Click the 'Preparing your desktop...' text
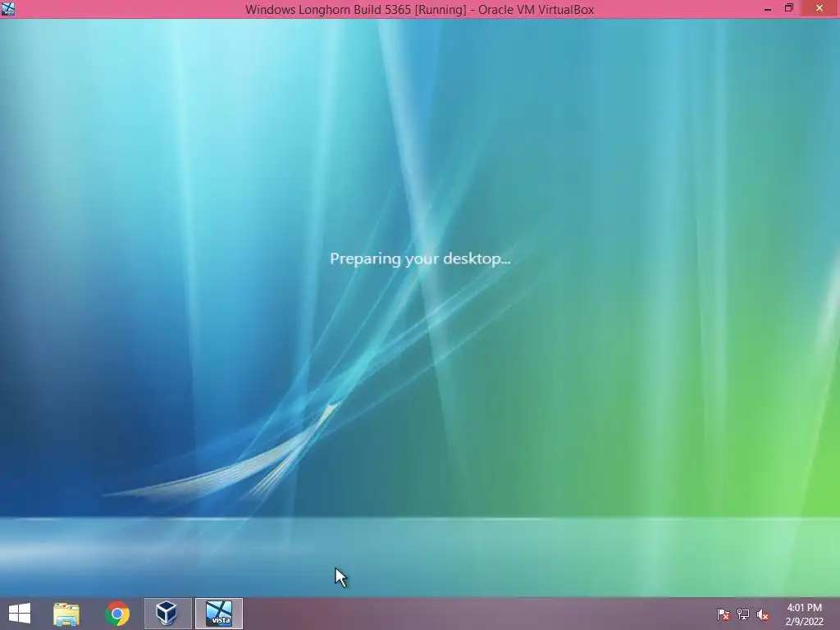The width and height of the screenshot is (840, 630). 420,258
